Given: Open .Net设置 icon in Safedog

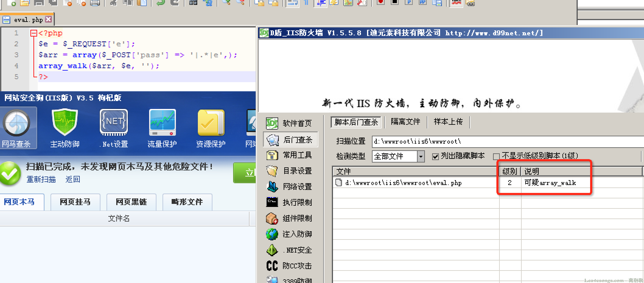Looking at the screenshot, I should [114, 122].
